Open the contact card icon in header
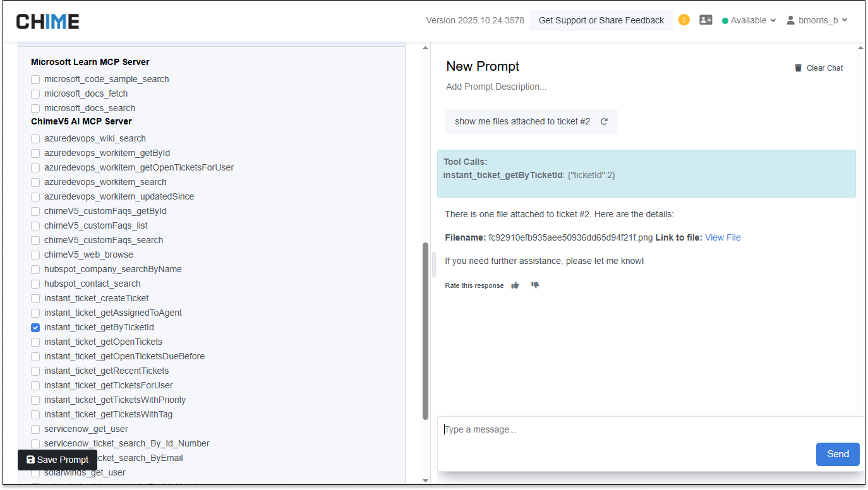 [x=706, y=20]
